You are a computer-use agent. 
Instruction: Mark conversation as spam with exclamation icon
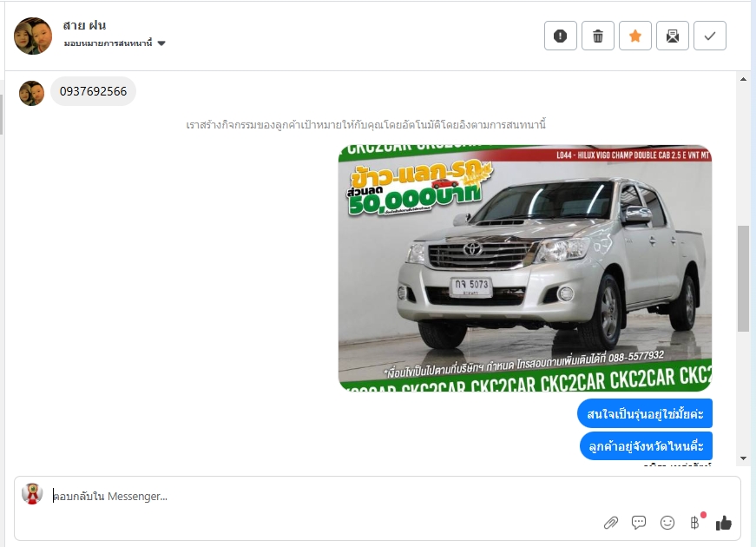pyautogui.click(x=560, y=36)
